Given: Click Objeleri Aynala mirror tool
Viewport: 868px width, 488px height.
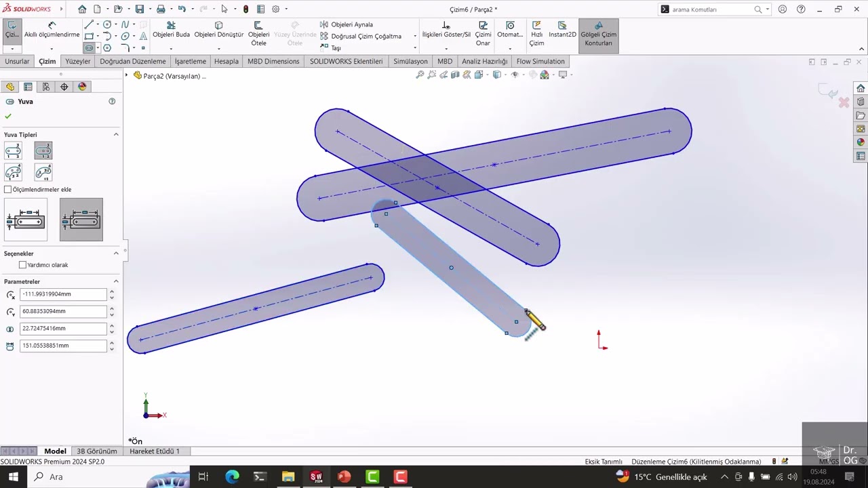Looking at the screenshot, I should click(x=347, y=24).
